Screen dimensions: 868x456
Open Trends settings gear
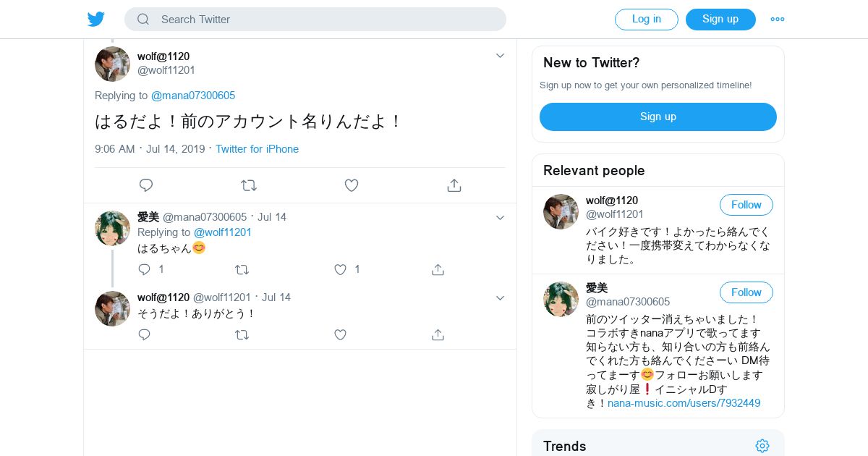762,446
